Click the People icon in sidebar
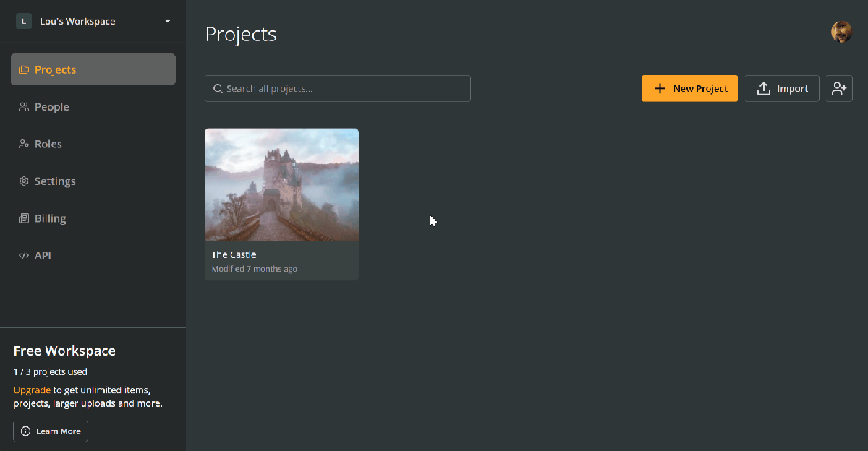Image resolution: width=868 pixels, height=451 pixels. coord(24,107)
